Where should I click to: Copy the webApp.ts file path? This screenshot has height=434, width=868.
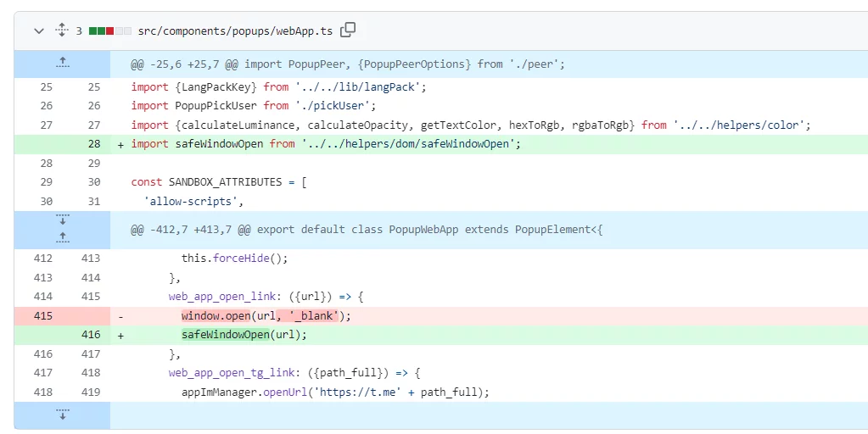pos(348,31)
